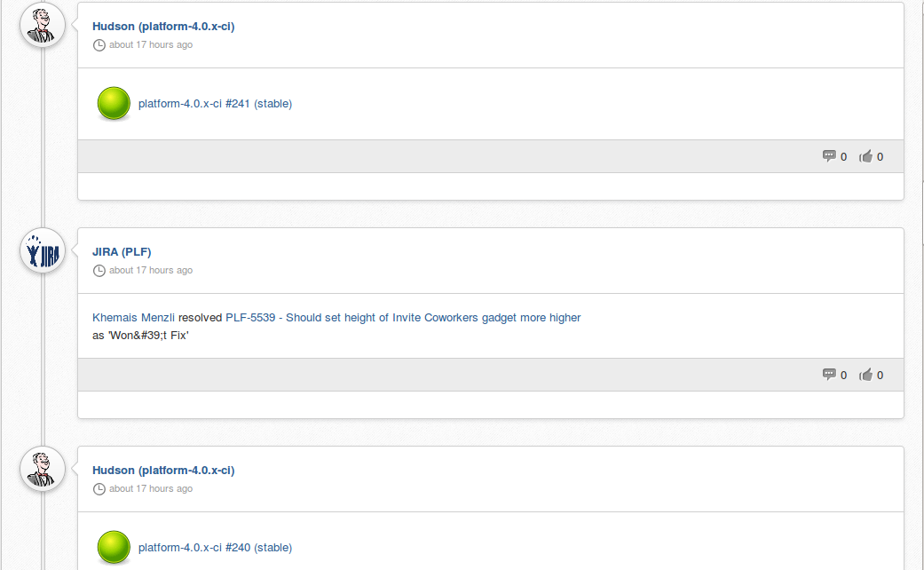Open bottom Hudson (platform-4.0.x-ci) author link
The height and width of the screenshot is (570, 924).
pyautogui.click(x=163, y=471)
